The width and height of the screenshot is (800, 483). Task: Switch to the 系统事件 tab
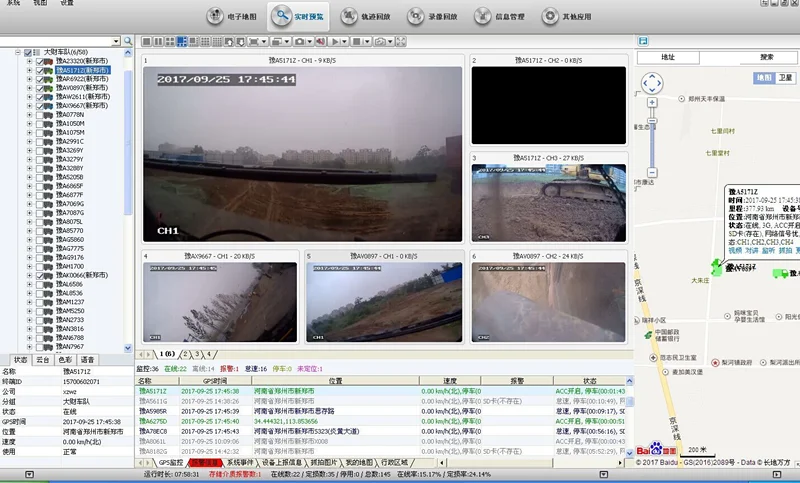point(240,463)
